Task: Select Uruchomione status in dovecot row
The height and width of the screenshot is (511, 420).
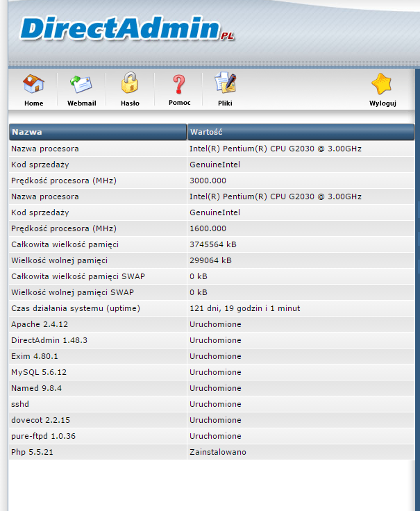Action: pyautogui.click(x=215, y=420)
